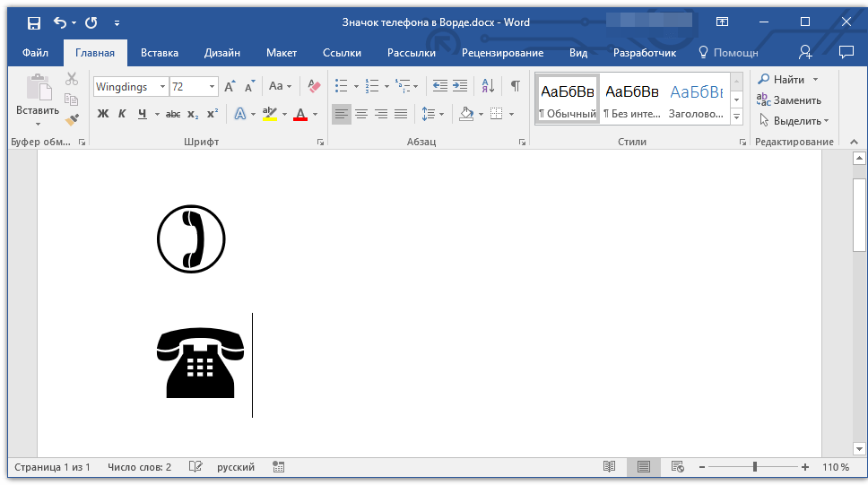Clear all formatting with the eraser icon

click(314, 86)
